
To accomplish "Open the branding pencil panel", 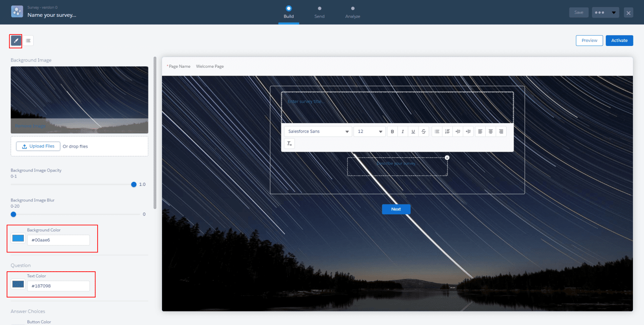I will coord(16,41).
